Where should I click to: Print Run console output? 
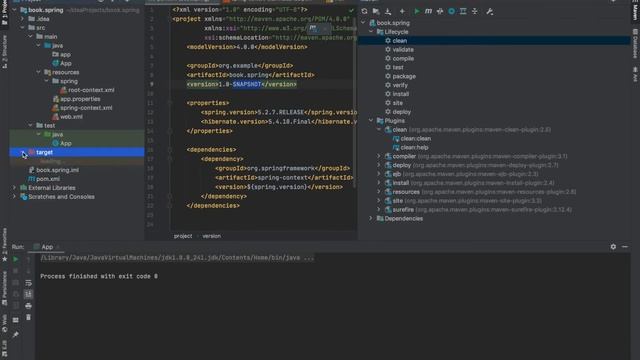28,305
